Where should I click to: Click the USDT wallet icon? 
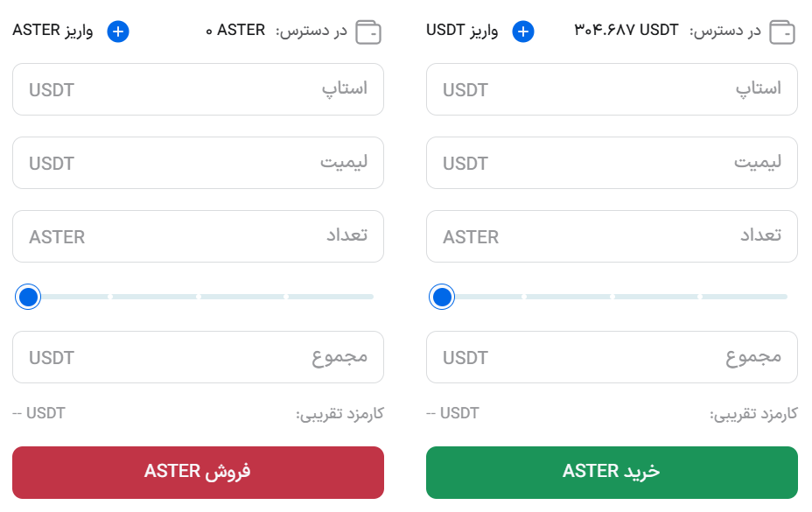[x=782, y=32]
